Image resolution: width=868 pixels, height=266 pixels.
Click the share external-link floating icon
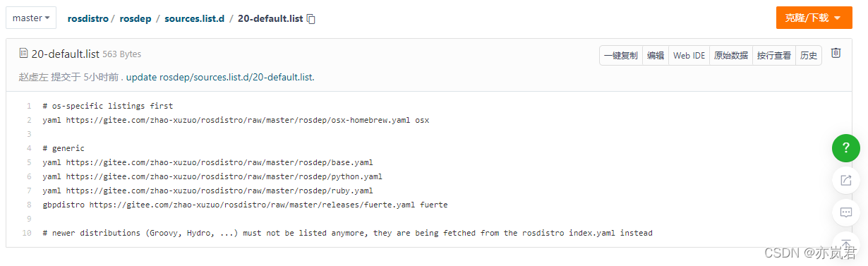point(845,180)
